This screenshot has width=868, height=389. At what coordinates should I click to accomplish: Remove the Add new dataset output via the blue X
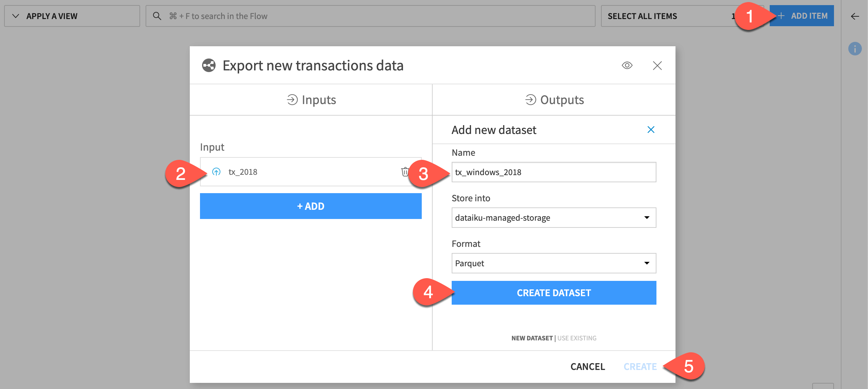click(650, 130)
